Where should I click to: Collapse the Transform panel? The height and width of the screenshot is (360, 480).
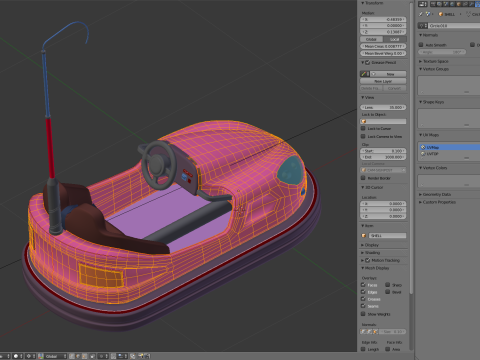click(x=363, y=3)
